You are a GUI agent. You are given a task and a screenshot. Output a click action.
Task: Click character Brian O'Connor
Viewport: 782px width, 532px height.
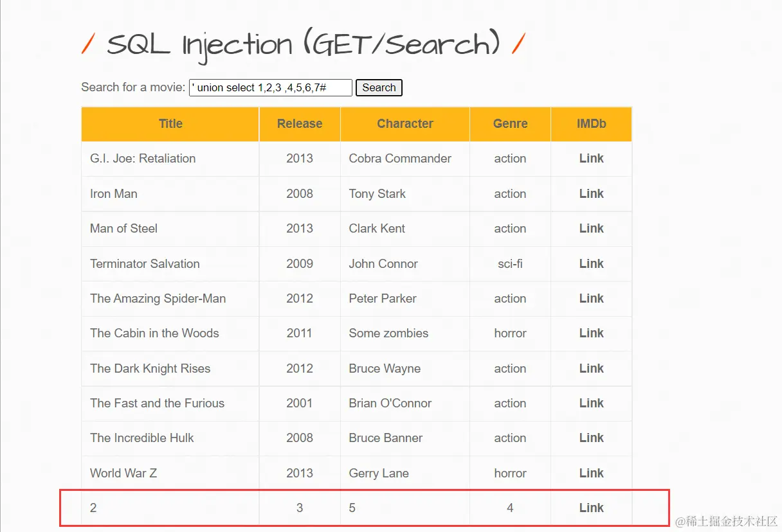[x=390, y=403]
